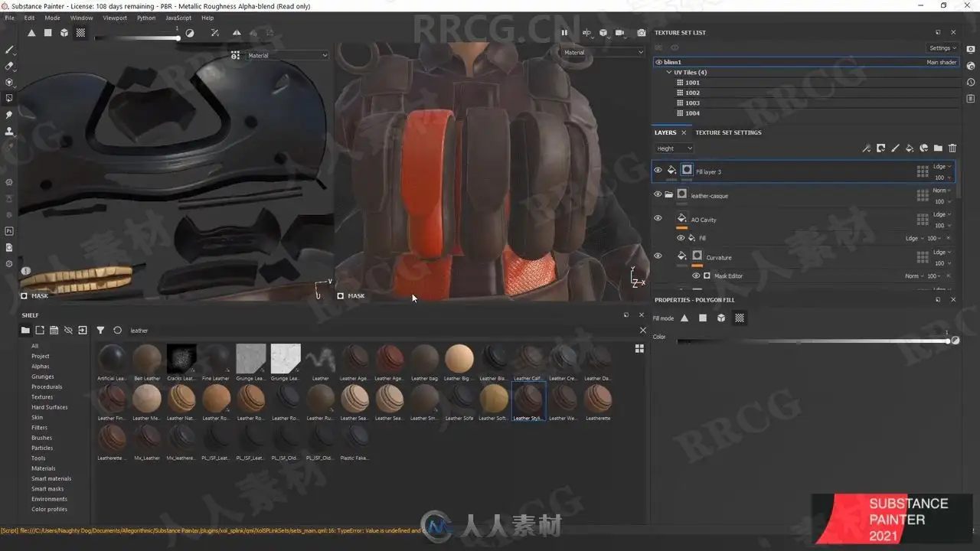Select the Paint brush tool
The width and height of the screenshot is (980, 551).
pos(9,50)
